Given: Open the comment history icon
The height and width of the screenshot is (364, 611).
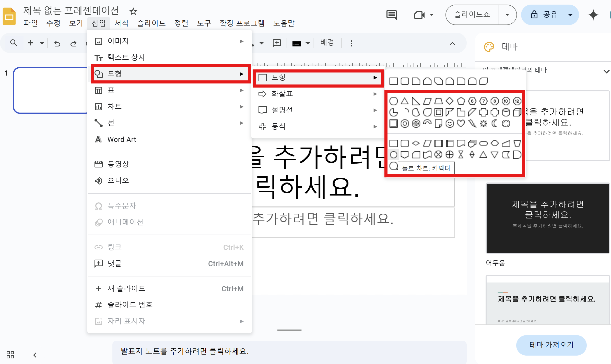Looking at the screenshot, I should tap(391, 15).
